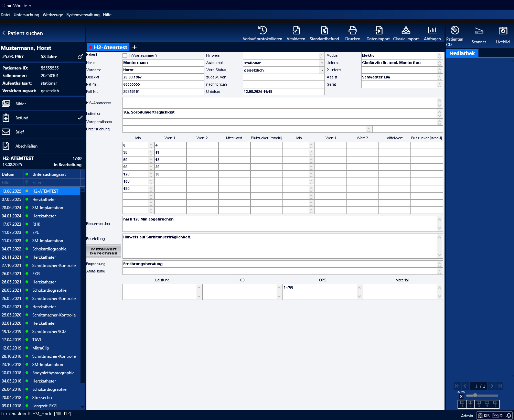The width and height of the screenshot is (514, 420).
Task: Open the Datei menu
Action: tap(6, 15)
